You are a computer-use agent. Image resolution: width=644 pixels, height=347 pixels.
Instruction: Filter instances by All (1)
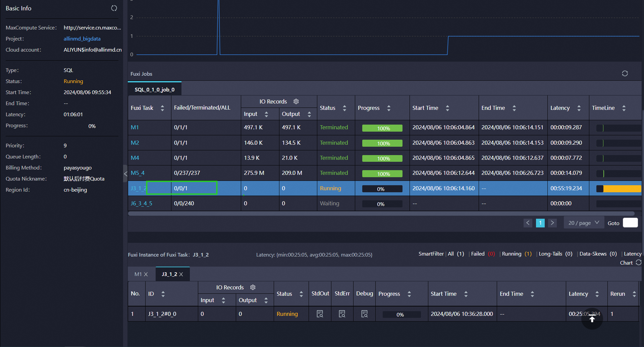click(456, 254)
